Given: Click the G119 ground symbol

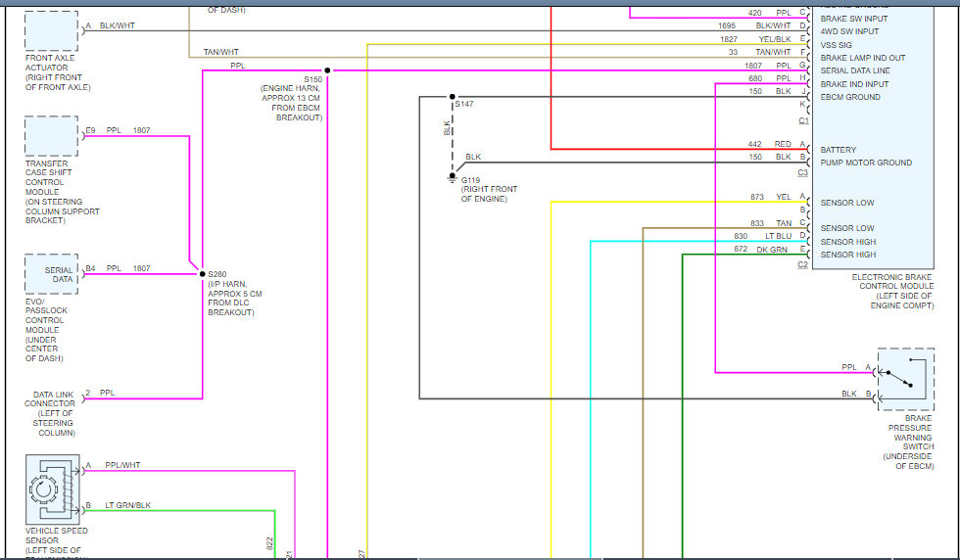Looking at the screenshot, I should click(452, 178).
